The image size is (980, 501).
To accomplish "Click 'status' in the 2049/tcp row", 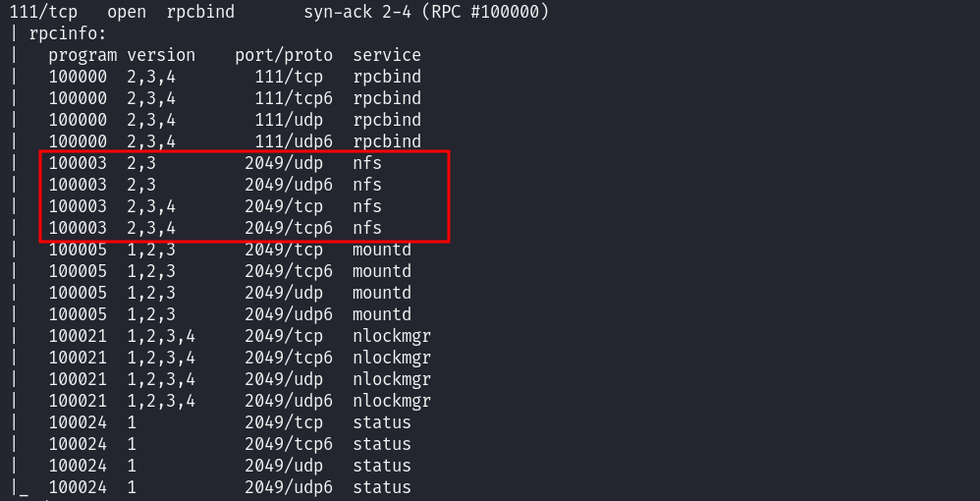I will (382, 422).
